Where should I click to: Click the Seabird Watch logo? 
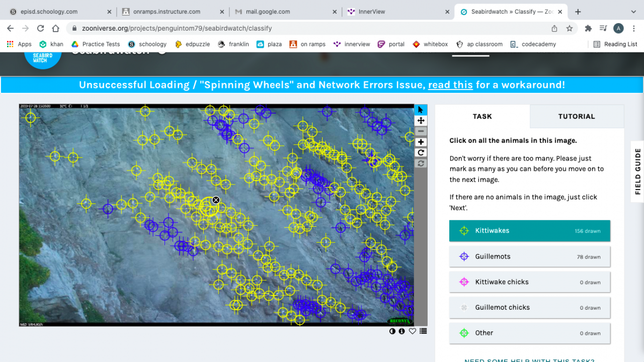coord(43,59)
